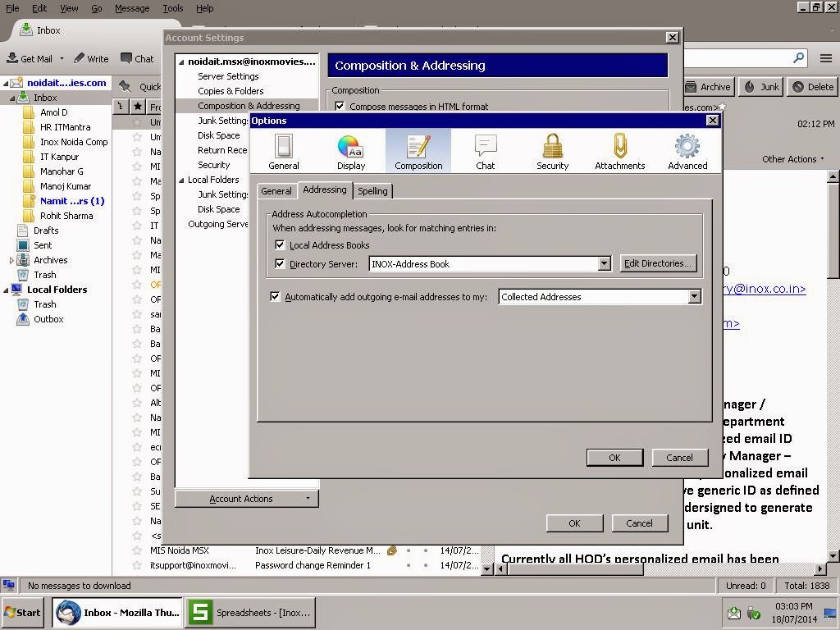Screen dimensions: 840x630
Task: Disable Directory Server autocompletion
Action: [281, 262]
